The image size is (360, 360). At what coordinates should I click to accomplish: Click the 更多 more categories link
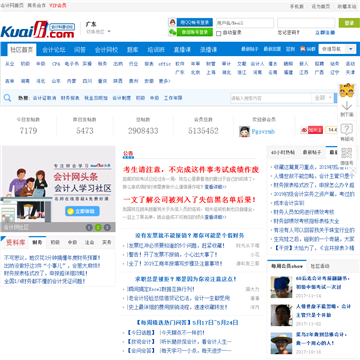164,81
